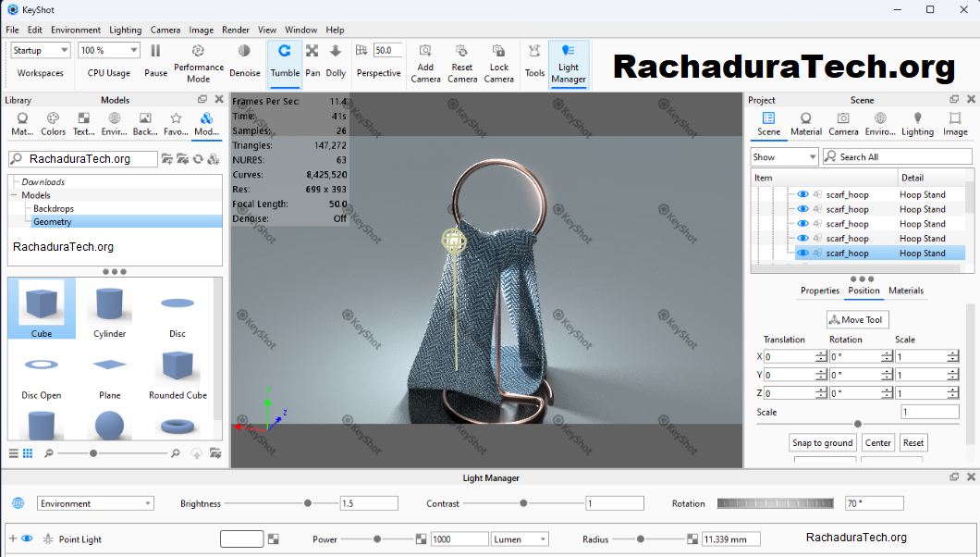Toggle visibility of the highlighted scarf_hoop row
Screen dimensions: 980x557
point(802,254)
